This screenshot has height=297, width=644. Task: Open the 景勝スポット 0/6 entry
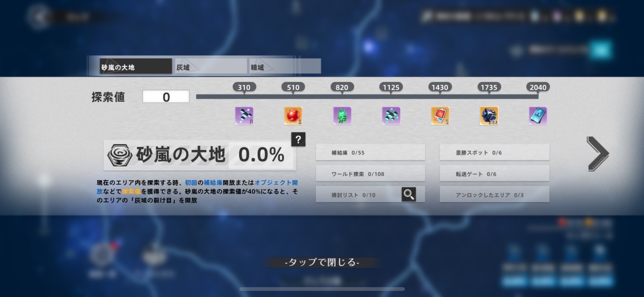point(494,152)
